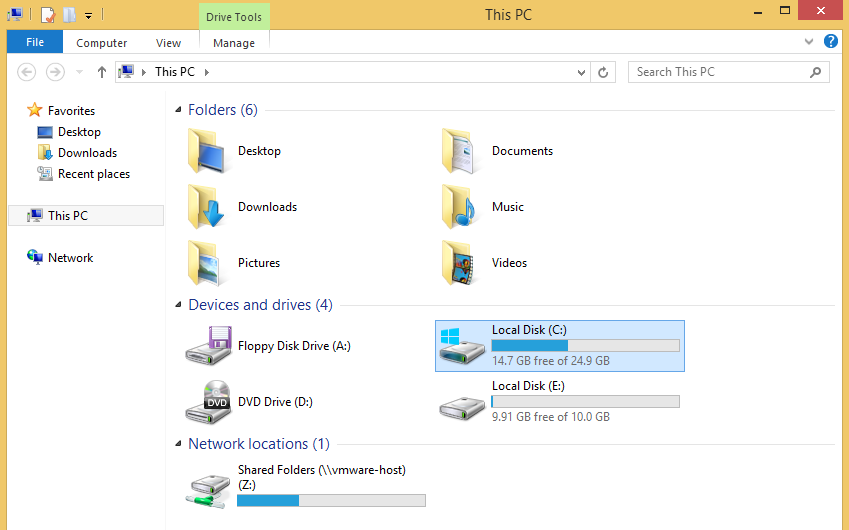849x530 pixels.
Task: Click the Properties icon in quick access toolbar
Action: (x=48, y=15)
